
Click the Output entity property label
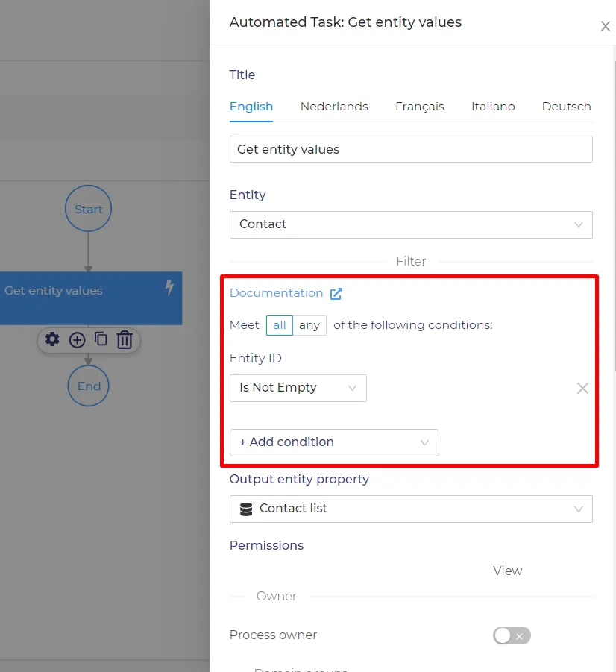[299, 479]
